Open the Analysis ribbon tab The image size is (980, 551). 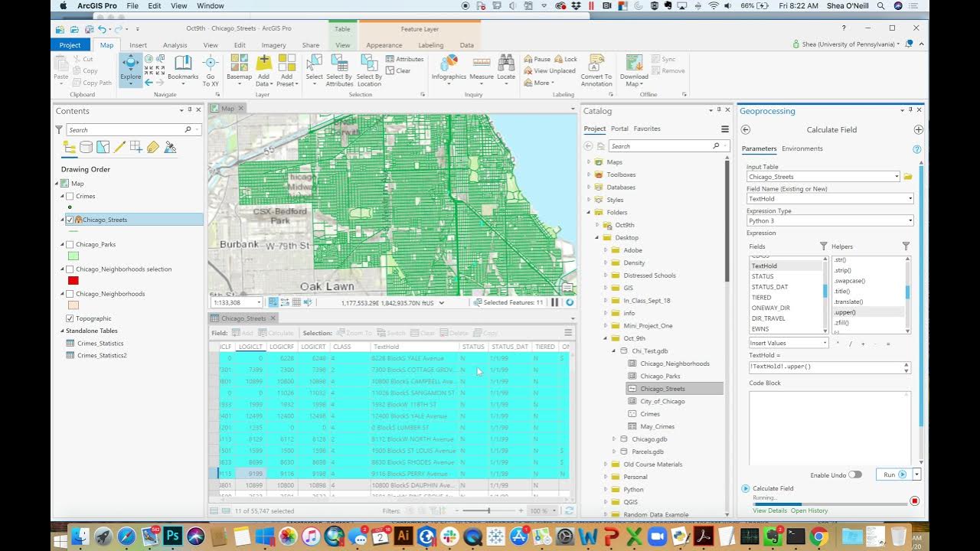(x=175, y=45)
